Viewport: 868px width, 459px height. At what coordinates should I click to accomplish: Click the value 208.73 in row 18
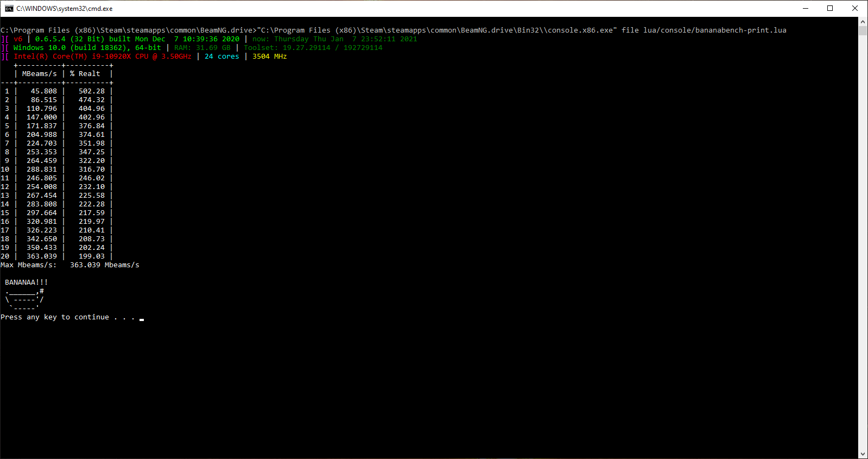[92, 239]
